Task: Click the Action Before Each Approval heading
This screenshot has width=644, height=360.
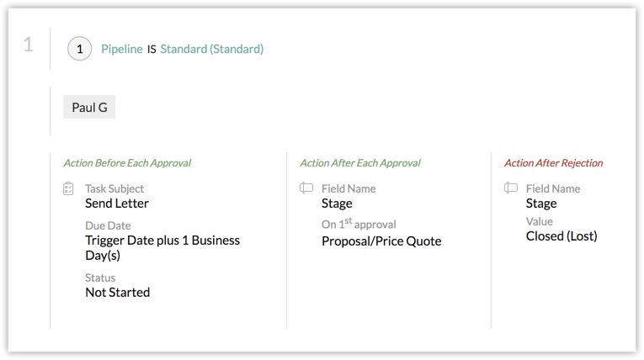Action: pyautogui.click(x=127, y=163)
